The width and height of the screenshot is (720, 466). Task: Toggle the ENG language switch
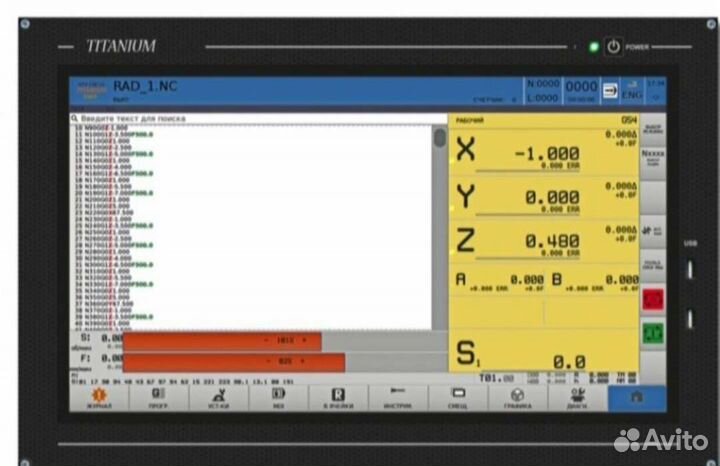(632, 92)
